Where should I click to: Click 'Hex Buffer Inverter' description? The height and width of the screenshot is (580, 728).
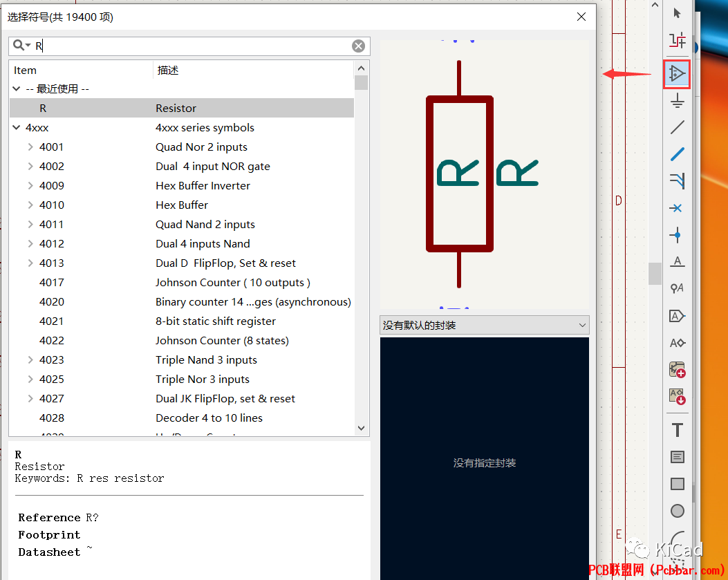[x=203, y=186]
